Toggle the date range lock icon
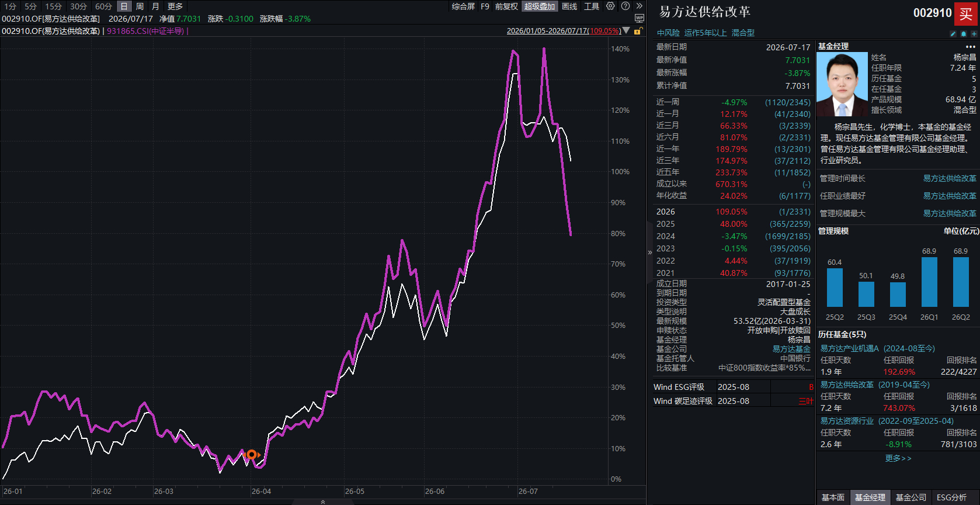Screen dimensions: 980x505 tap(638, 31)
